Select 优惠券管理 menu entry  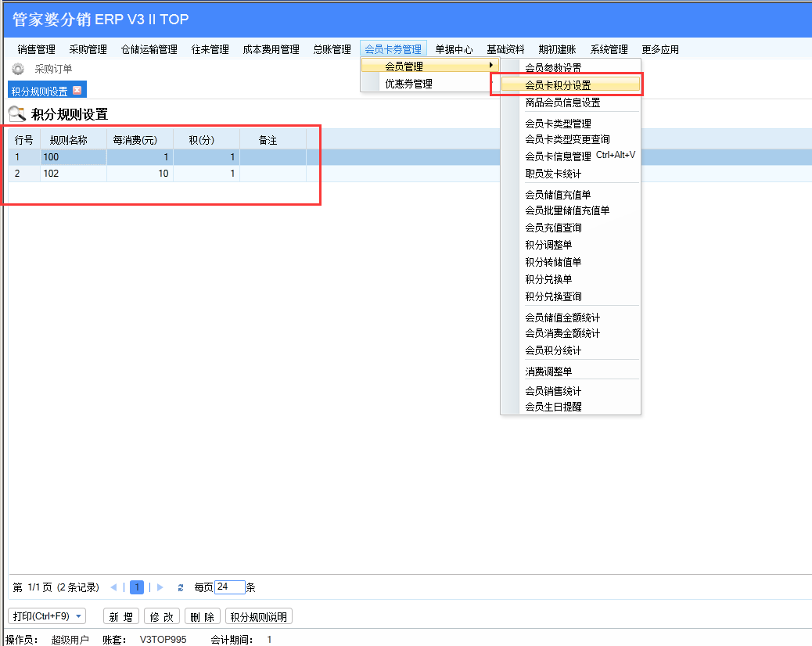[x=408, y=84]
